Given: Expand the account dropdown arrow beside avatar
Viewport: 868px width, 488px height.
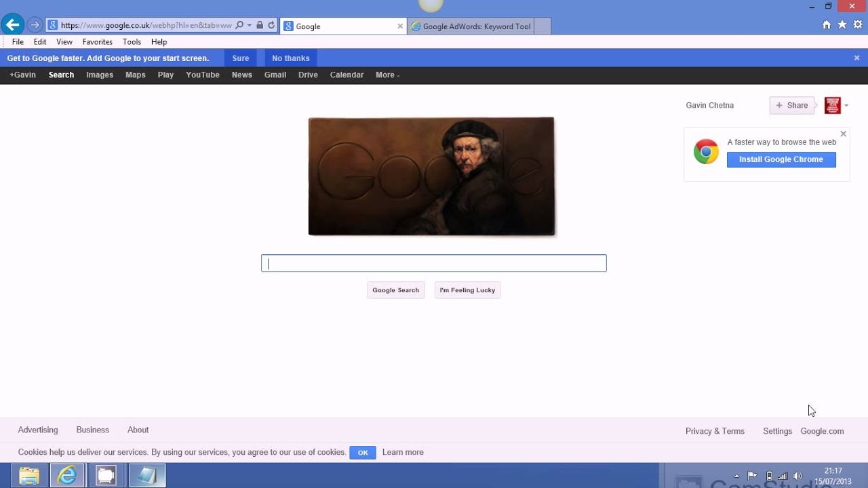Looking at the screenshot, I should pos(846,106).
